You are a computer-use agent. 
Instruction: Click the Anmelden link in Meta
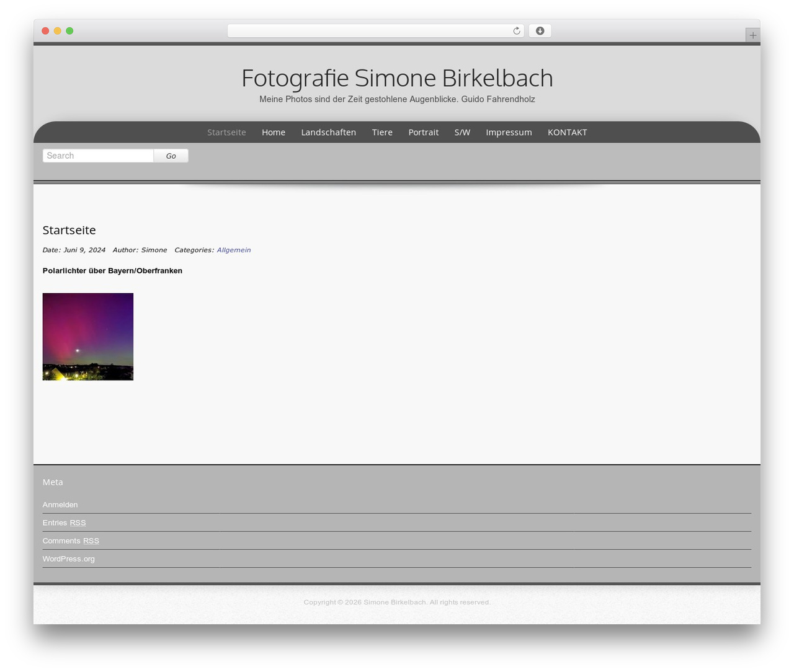pyautogui.click(x=60, y=505)
